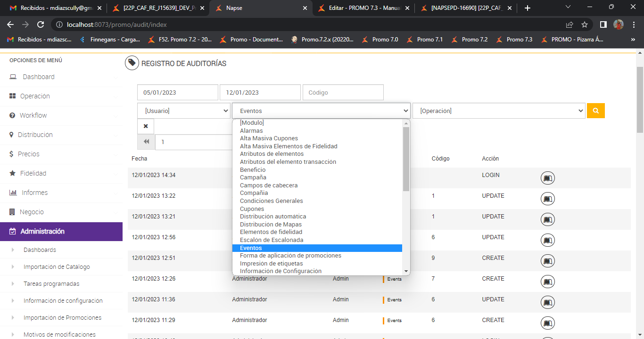The height and width of the screenshot is (339, 644).
Task: Open the [Usuario] dropdown
Action: click(x=184, y=111)
